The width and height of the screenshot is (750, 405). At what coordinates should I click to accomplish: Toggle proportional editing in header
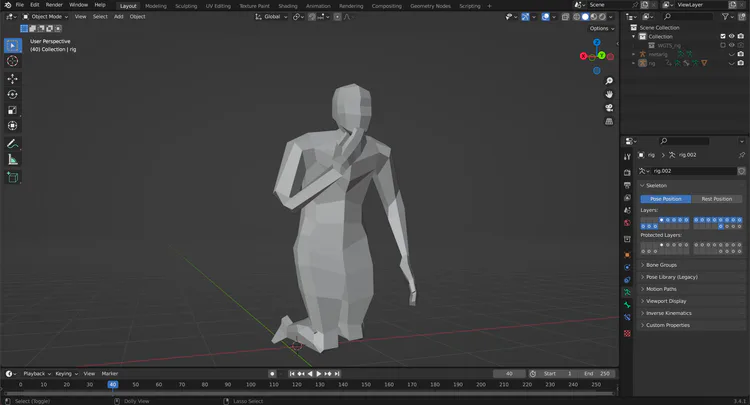[x=337, y=17]
